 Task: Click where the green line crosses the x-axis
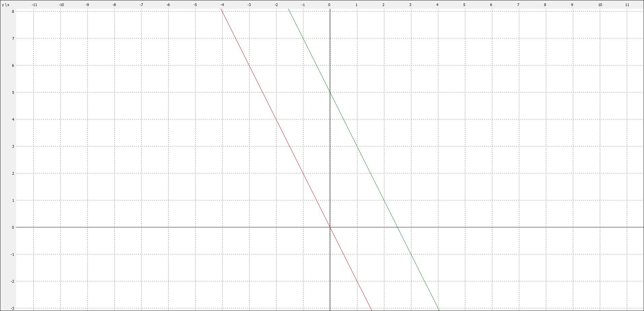(x=397, y=227)
